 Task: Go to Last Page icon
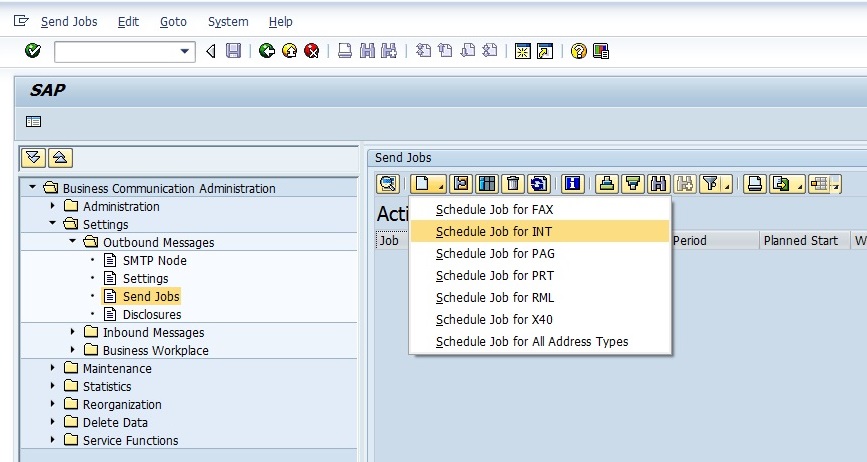pos(490,51)
